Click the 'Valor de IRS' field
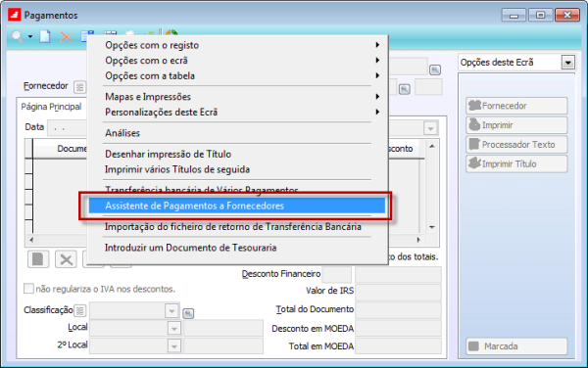The width and height of the screenshot is (588, 368). 398,293
